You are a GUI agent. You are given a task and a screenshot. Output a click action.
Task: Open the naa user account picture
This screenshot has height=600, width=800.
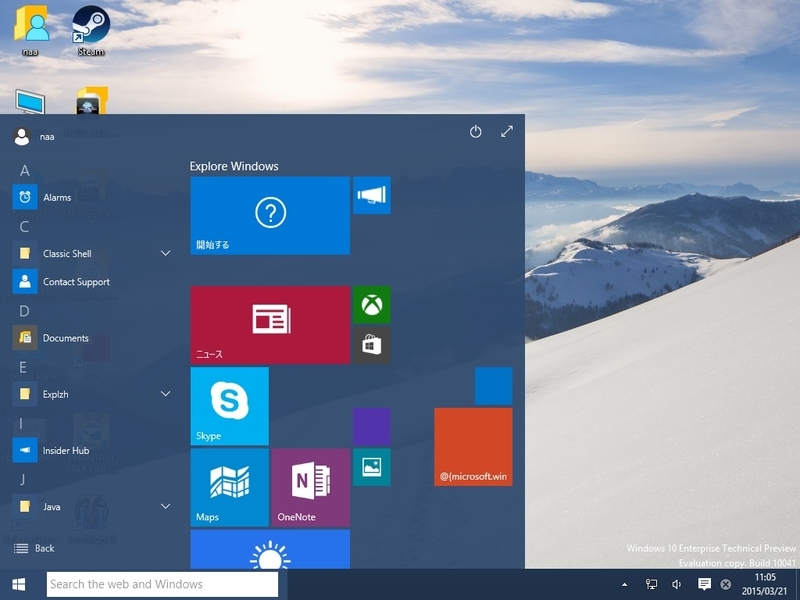pos(21,137)
